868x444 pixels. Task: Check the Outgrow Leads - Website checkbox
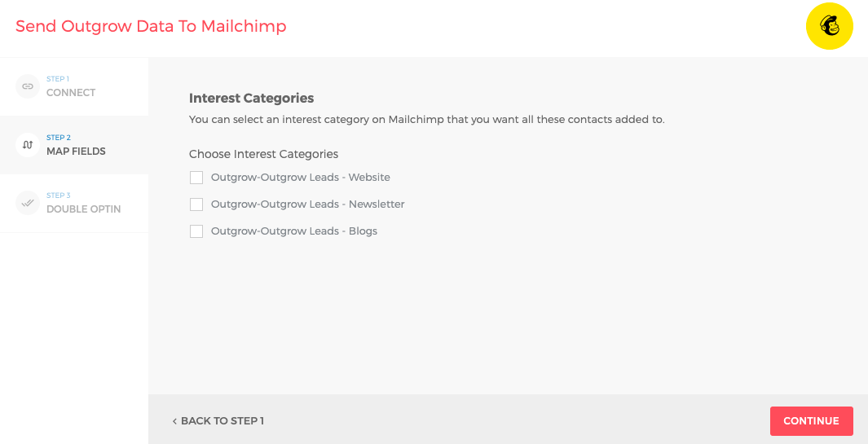196,178
